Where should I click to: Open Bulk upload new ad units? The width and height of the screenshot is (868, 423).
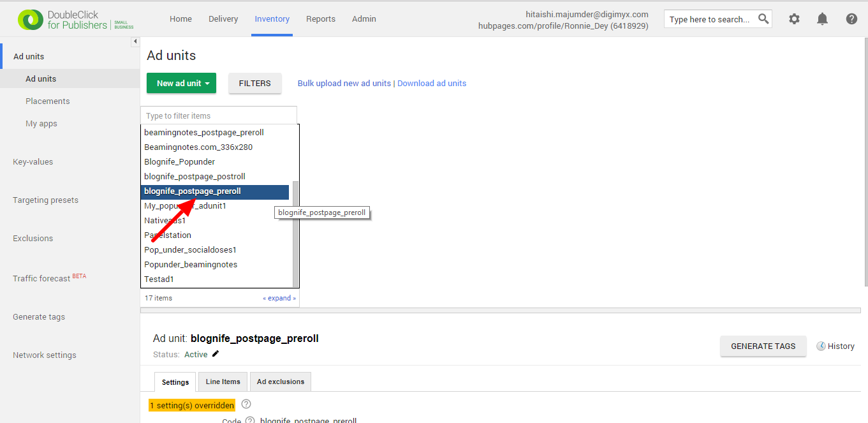(344, 83)
